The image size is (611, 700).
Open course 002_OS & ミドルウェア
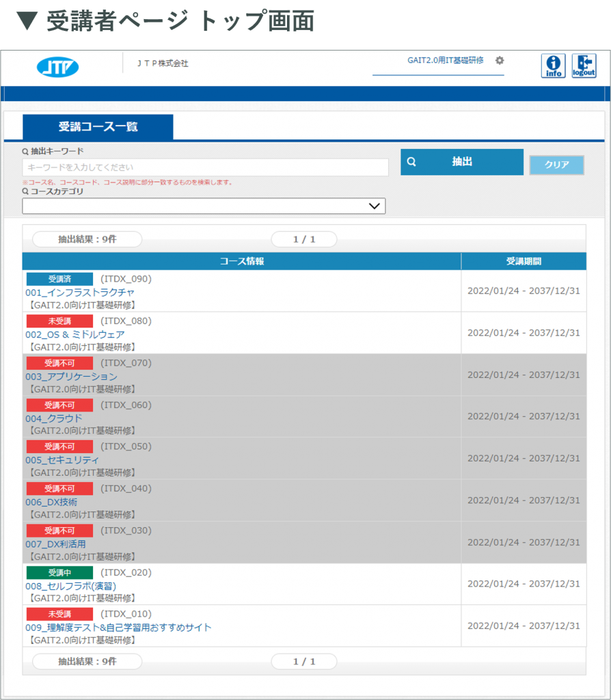pos(75,334)
